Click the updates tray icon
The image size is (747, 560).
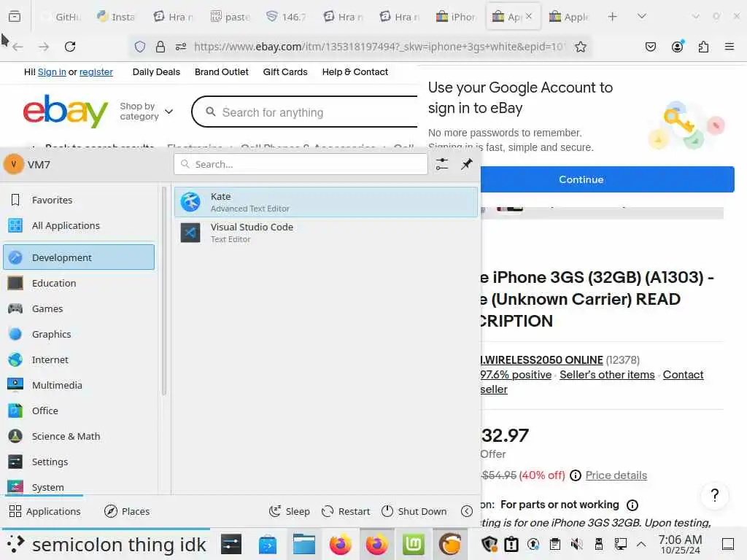(x=533, y=544)
